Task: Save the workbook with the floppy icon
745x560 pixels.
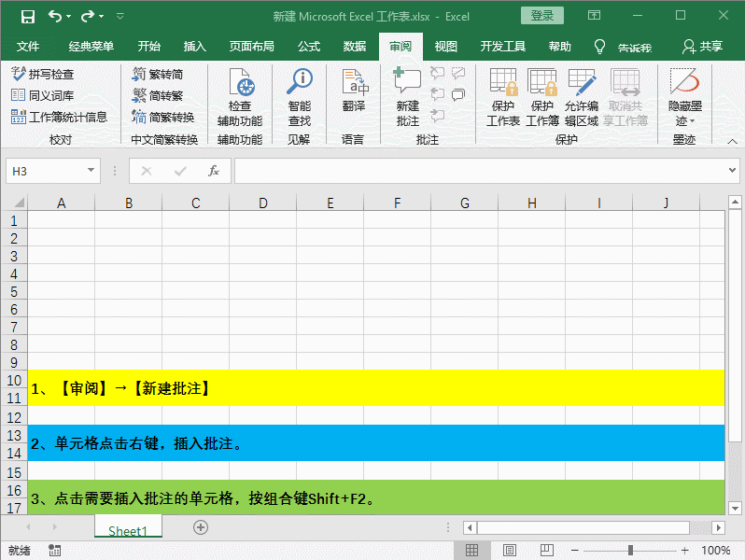Action: (28, 17)
